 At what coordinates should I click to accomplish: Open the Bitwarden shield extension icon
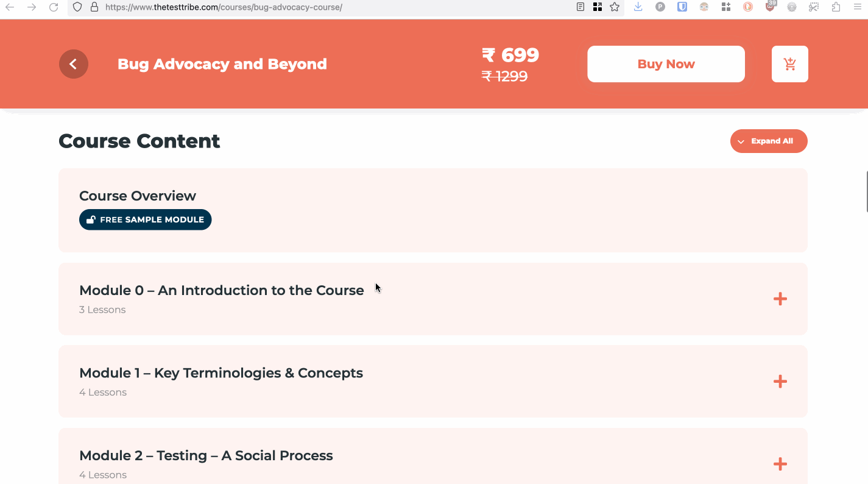pyautogui.click(x=682, y=7)
